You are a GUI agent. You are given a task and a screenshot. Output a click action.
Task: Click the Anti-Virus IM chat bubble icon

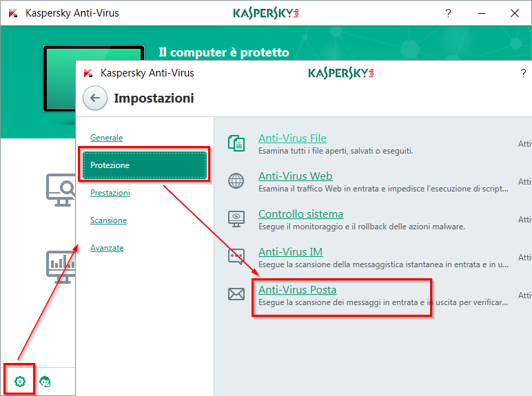click(x=236, y=257)
